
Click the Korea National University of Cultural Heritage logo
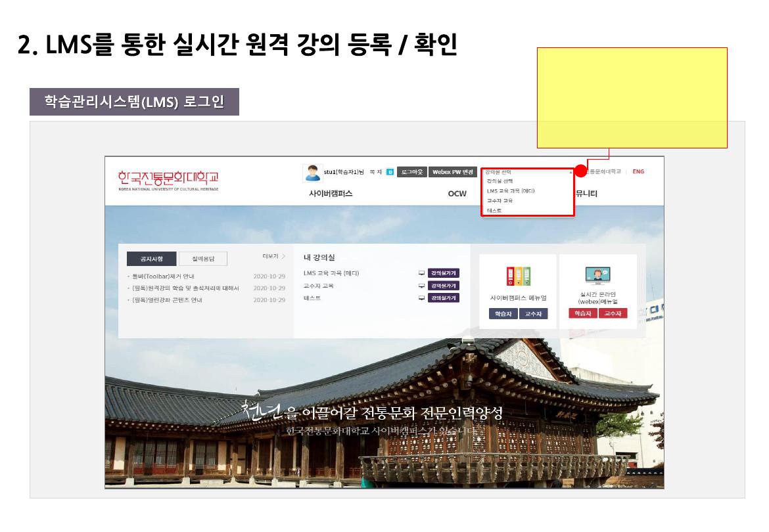point(168,180)
